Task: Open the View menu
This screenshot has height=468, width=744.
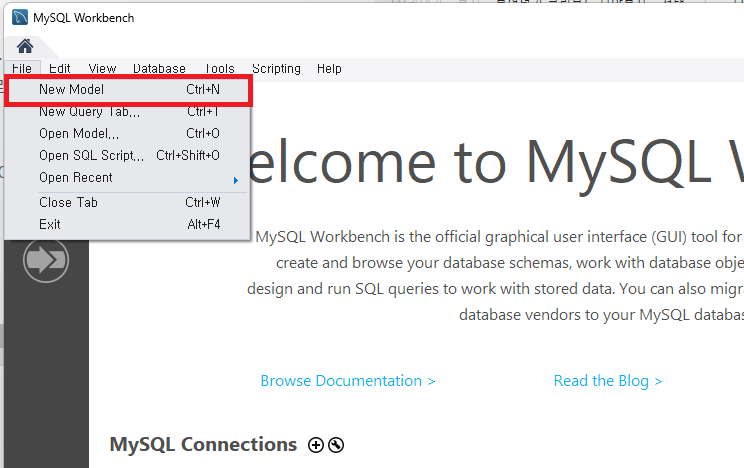Action: point(102,68)
